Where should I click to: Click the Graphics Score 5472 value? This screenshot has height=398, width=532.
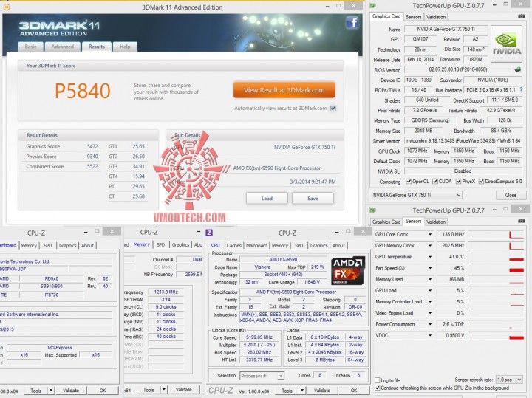tap(92, 146)
